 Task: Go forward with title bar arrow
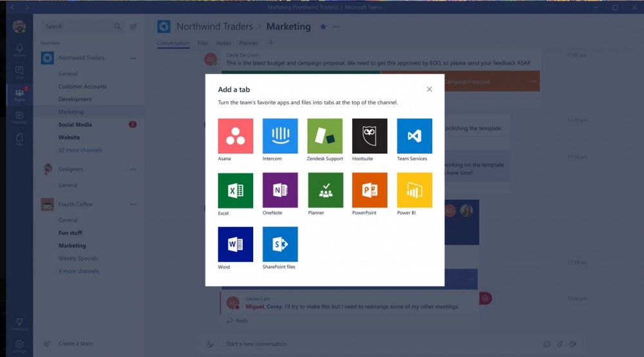click(x=26, y=7)
